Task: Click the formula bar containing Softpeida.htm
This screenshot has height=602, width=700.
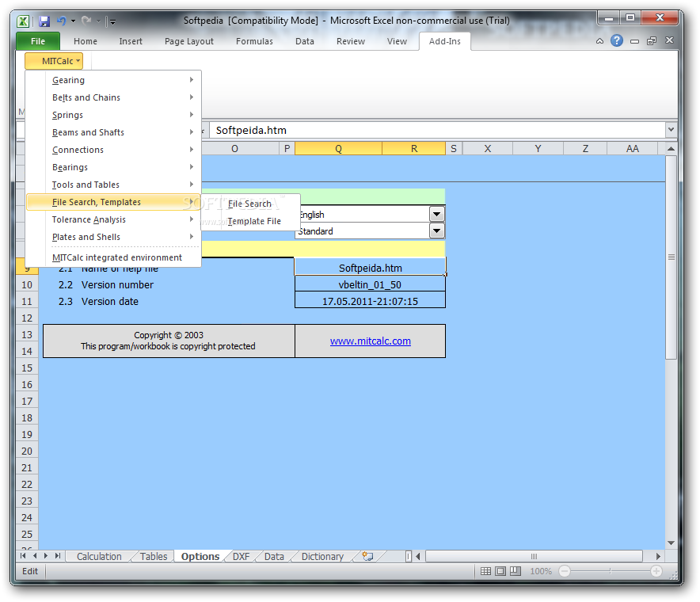Action: tap(437, 130)
